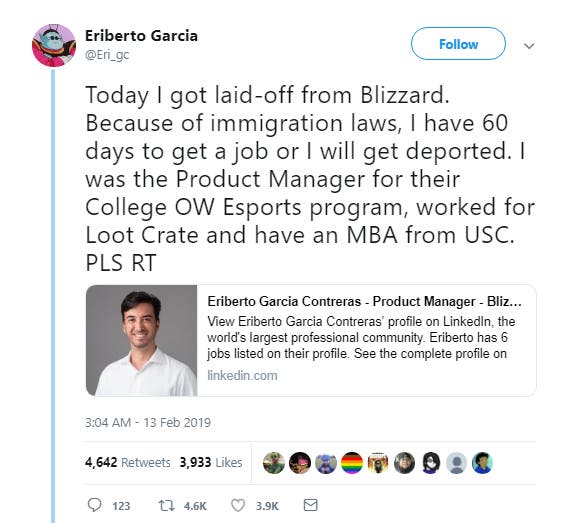The width and height of the screenshot is (570, 523).
Task: Follow Eriberto Garcia
Action: tap(458, 44)
